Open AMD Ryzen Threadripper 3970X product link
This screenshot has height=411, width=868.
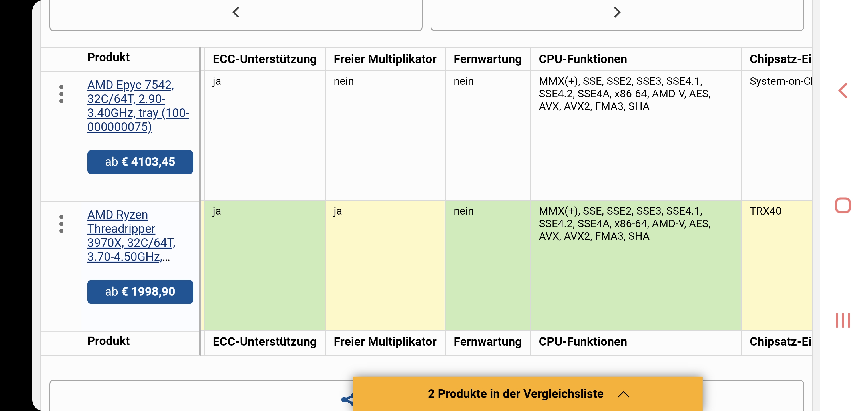(131, 236)
